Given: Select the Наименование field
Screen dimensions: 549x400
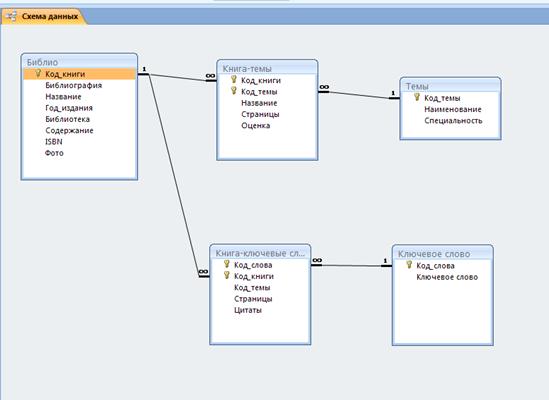Looking at the screenshot, I should (x=453, y=109).
